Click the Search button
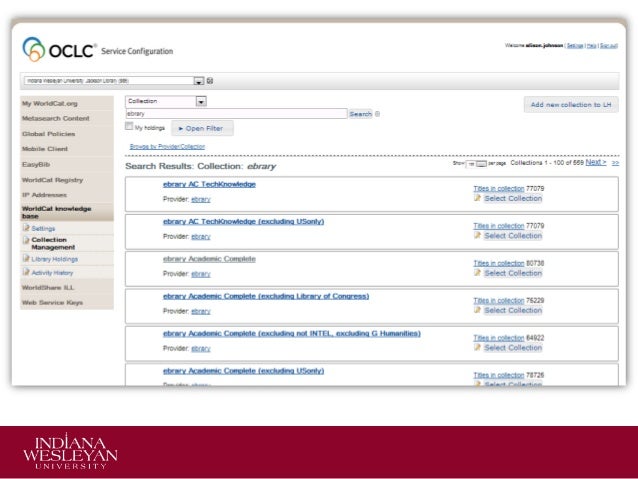 [361, 114]
